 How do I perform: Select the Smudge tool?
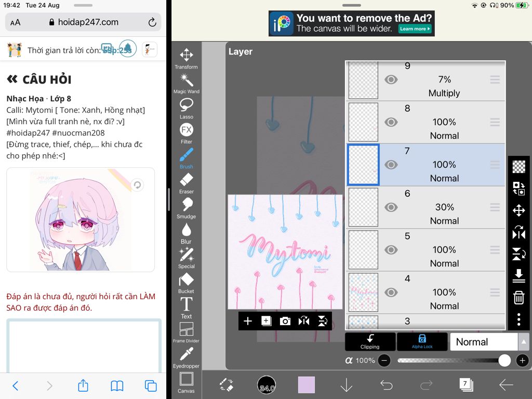187,208
